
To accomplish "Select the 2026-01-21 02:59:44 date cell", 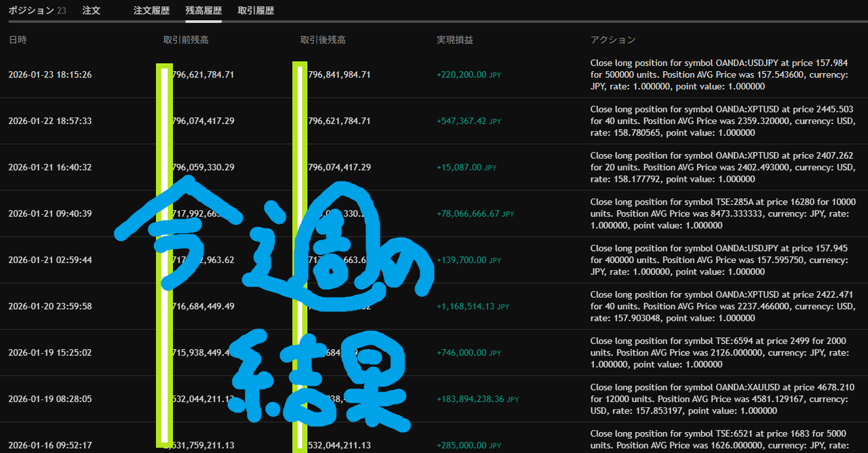I will (x=50, y=260).
